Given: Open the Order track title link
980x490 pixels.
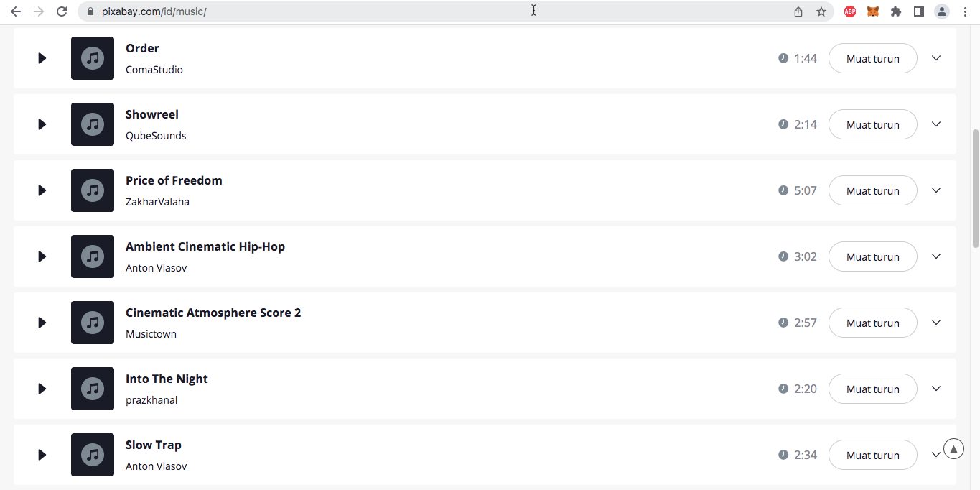Looking at the screenshot, I should point(142,48).
